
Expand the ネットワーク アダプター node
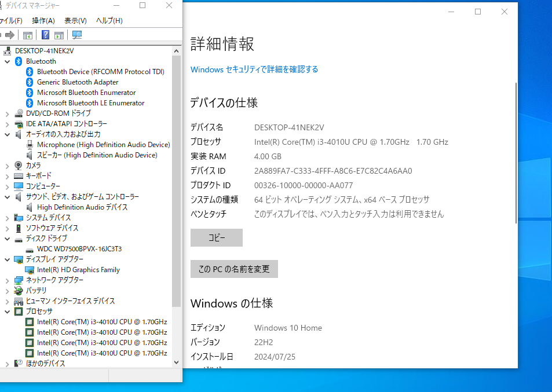click(7, 280)
